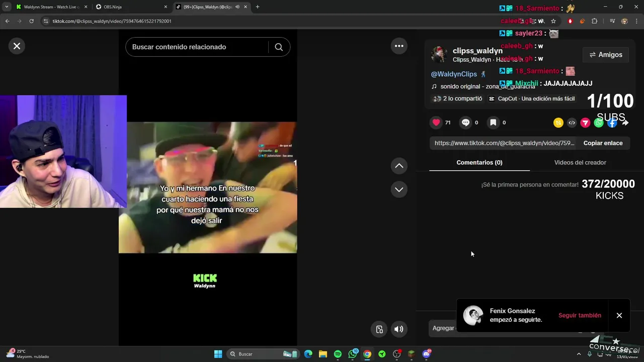Screen dimensions: 644x362
Task: Open more share options arrow
Action: point(625,123)
